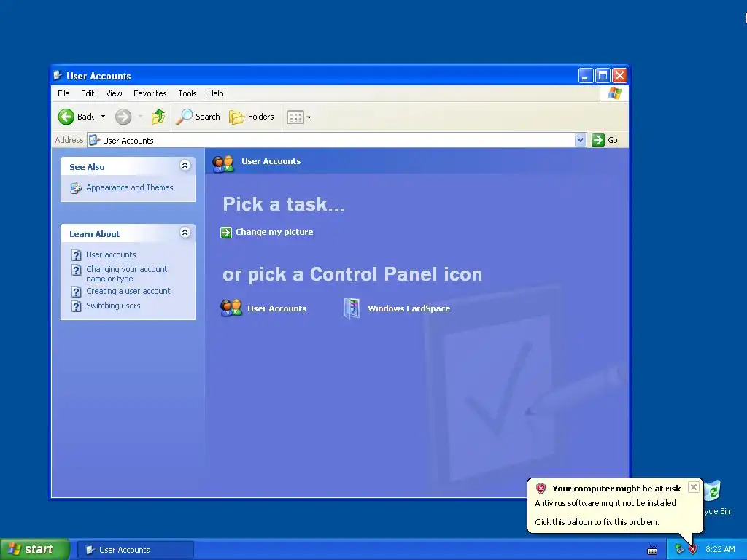Open Creating a user account help topic

[x=128, y=291]
